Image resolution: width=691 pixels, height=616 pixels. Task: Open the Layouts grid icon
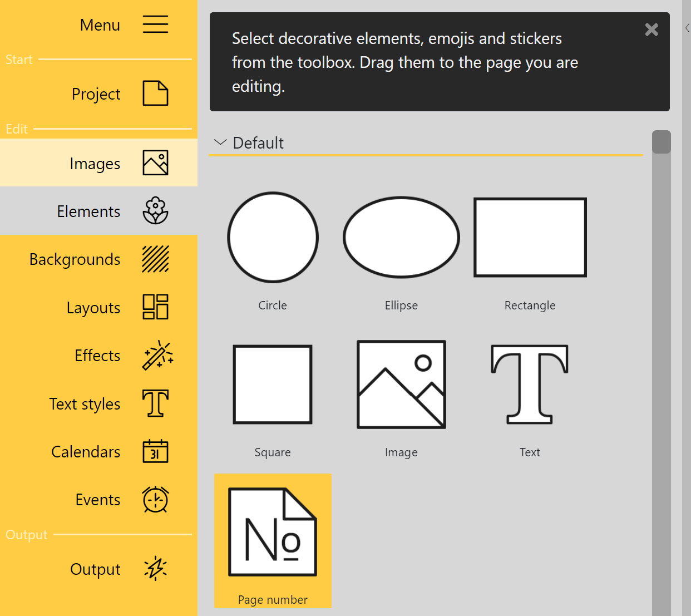pos(155,307)
